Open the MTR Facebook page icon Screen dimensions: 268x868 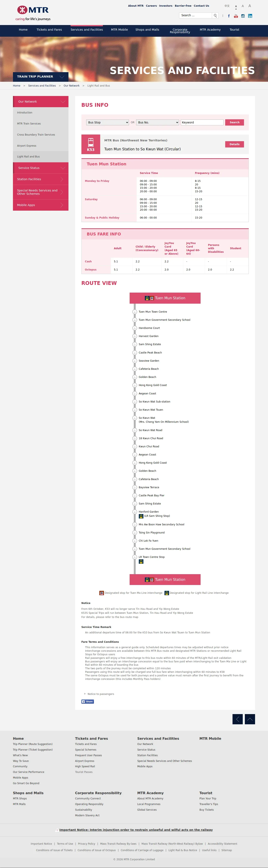click(x=229, y=16)
